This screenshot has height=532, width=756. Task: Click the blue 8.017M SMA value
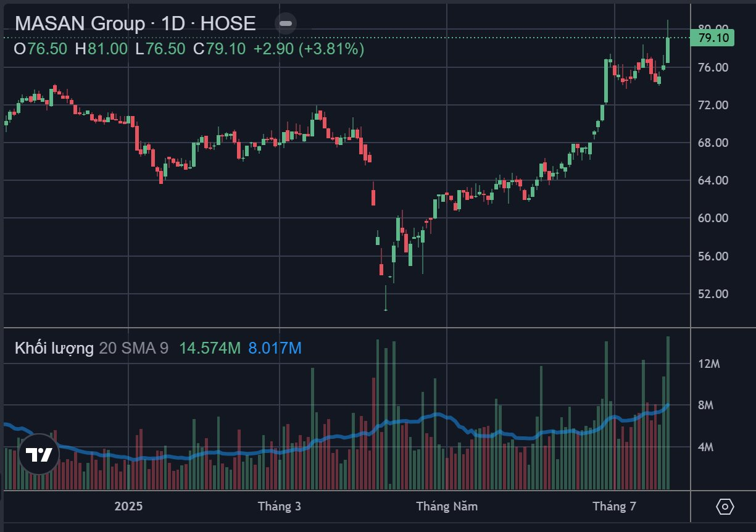point(275,348)
